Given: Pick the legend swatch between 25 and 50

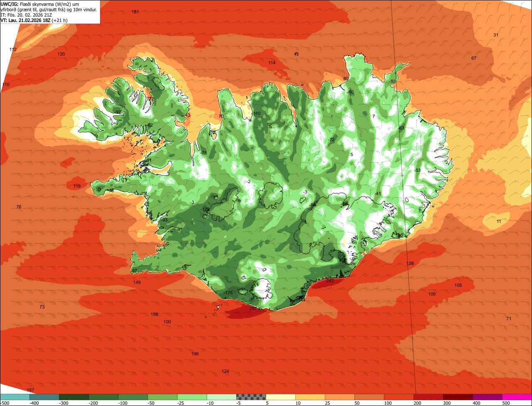Looking at the screenshot, I should tap(340, 397).
